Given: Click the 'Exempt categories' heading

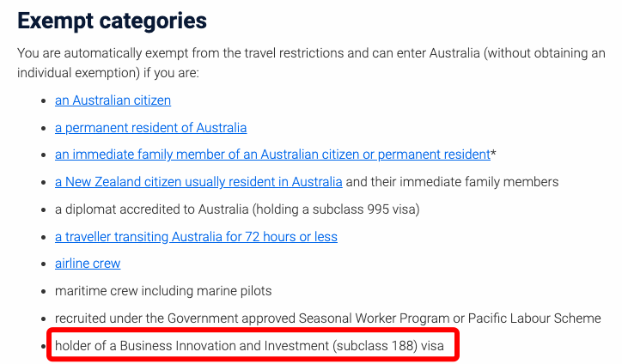Looking at the screenshot, I should tap(112, 21).
